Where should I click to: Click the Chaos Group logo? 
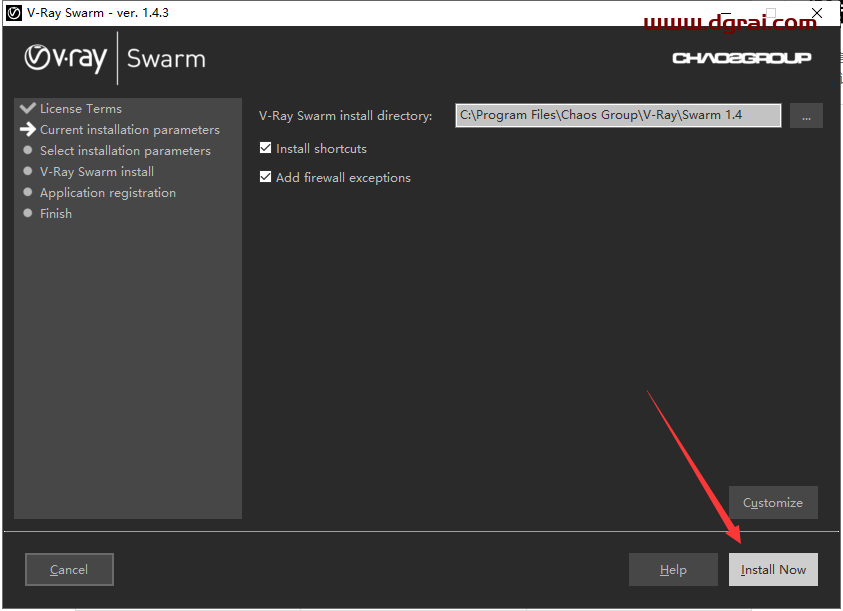point(741,58)
